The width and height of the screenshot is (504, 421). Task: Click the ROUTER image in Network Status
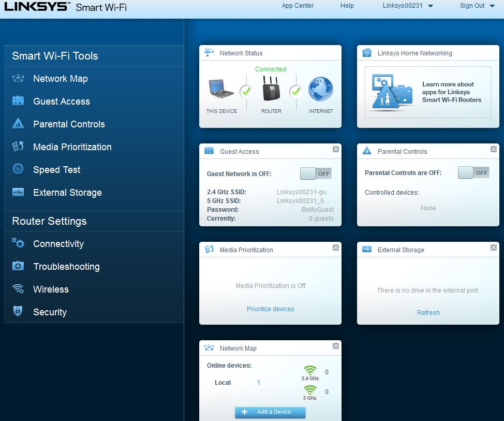pos(271,89)
